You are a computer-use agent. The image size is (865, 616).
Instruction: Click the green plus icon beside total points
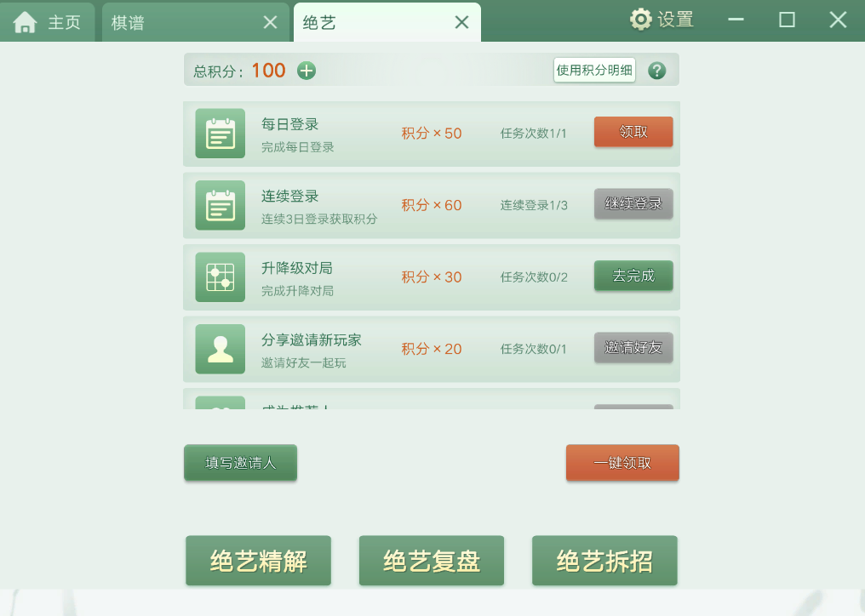[306, 71]
